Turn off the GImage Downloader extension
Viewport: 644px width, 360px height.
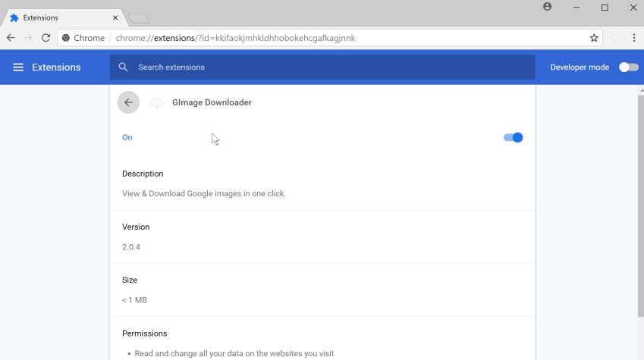tap(513, 137)
